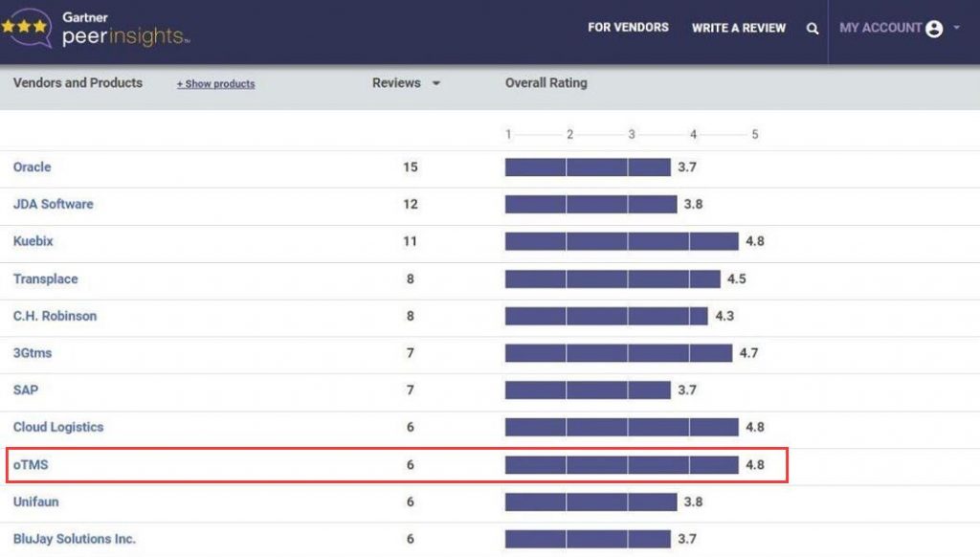Open the For Vendors menu item
The width and height of the screenshot is (980, 557).
pyautogui.click(x=628, y=28)
